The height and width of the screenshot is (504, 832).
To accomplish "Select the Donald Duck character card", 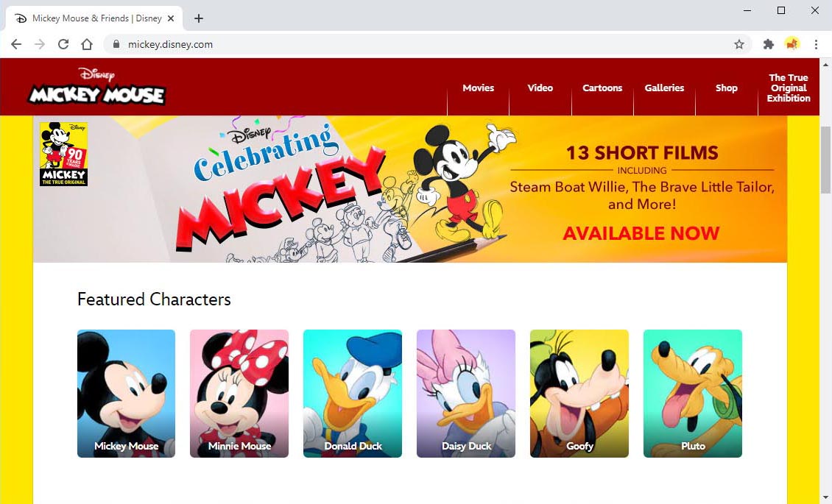I will pos(353,393).
